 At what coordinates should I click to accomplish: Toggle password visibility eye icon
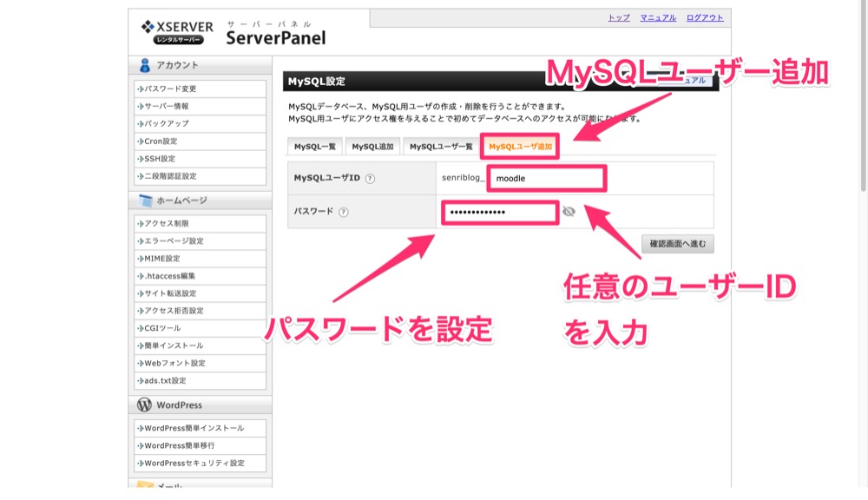(x=569, y=212)
